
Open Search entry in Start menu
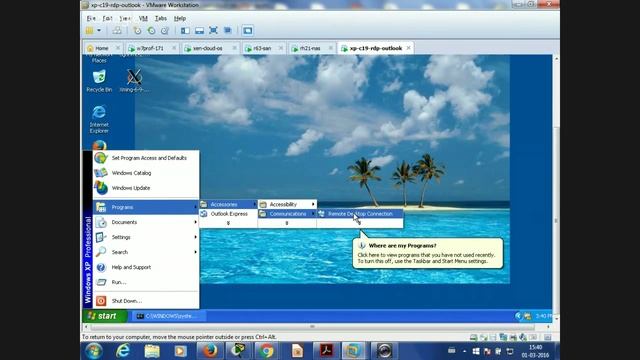click(146, 252)
